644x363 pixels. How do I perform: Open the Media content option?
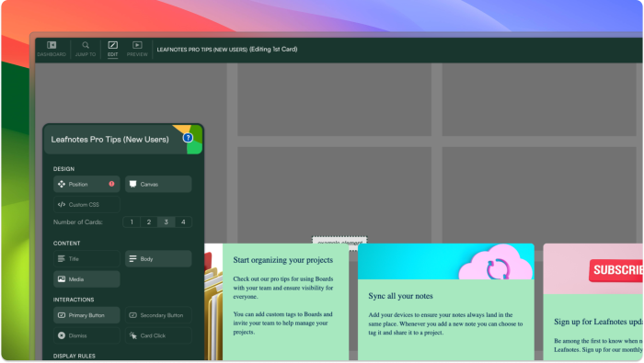click(x=86, y=279)
